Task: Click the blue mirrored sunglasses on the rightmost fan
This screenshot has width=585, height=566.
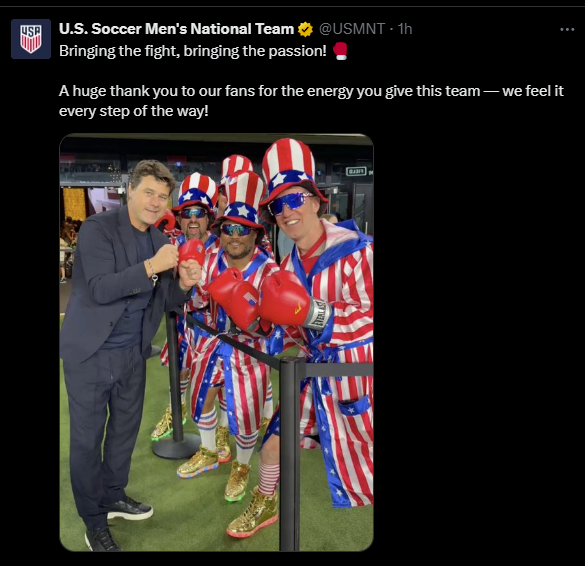Action: pyautogui.click(x=291, y=203)
